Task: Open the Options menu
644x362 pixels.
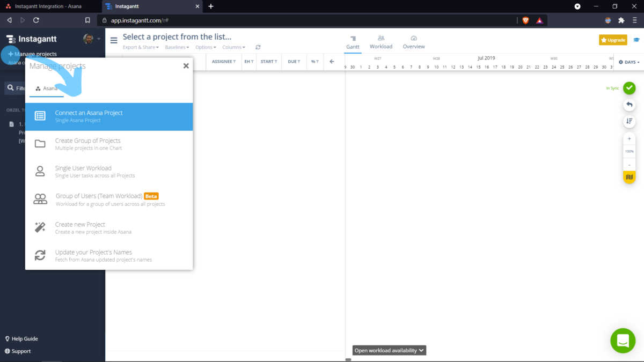Action: [x=206, y=47]
